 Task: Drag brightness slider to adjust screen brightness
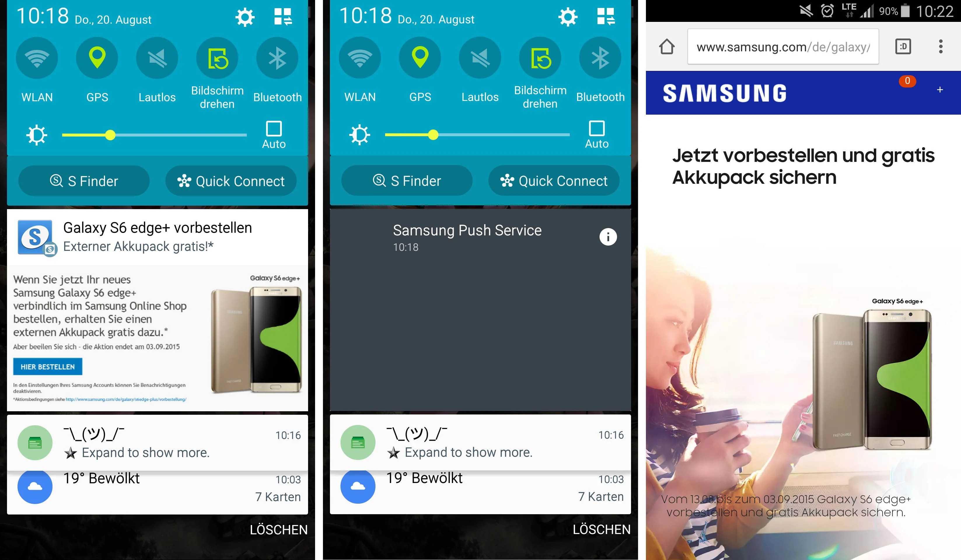click(x=109, y=135)
